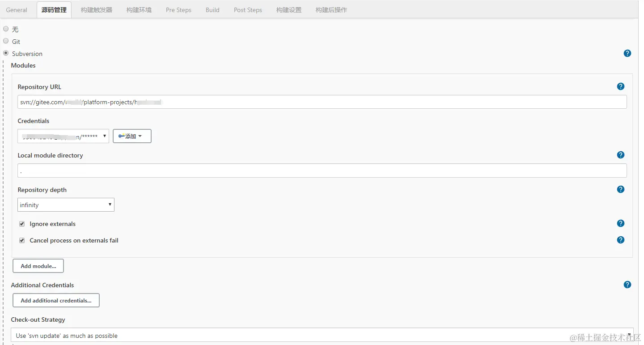
Task: Click the Modules section label
Action: 23,65
